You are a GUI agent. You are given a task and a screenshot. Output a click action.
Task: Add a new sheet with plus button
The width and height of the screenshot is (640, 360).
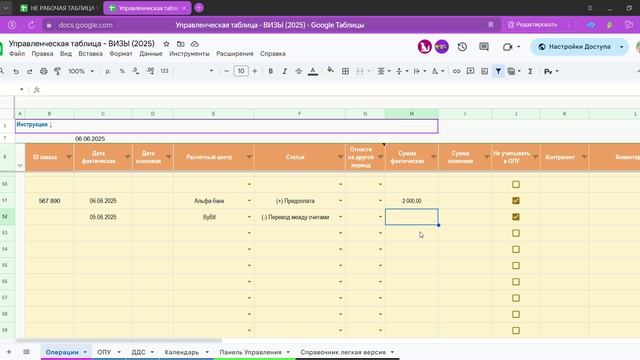pos(9,352)
